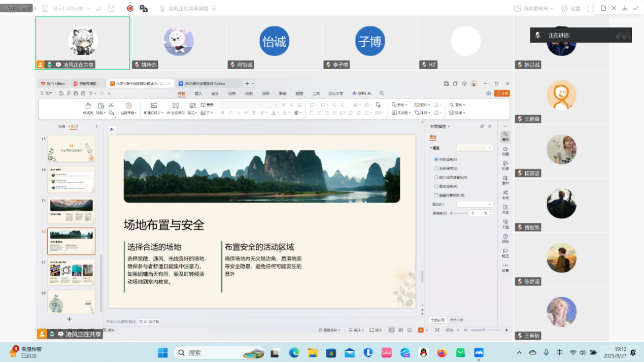Click the orange 分享 share button
Viewport: 644px width, 362px height.
(x=502, y=93)
